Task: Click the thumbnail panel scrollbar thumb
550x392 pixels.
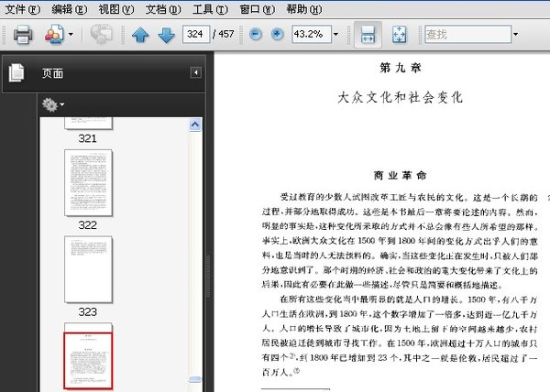Action: pyautogui.click(x=195, y=379)
